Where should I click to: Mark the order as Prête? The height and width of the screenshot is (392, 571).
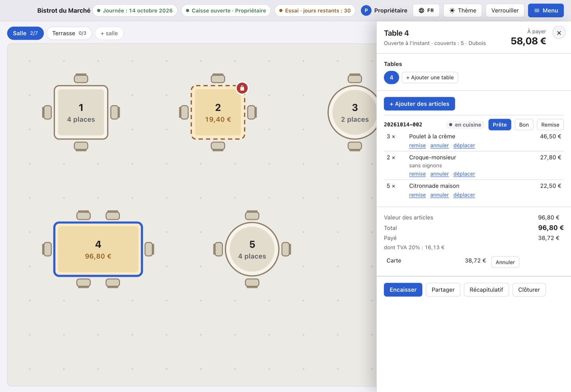[x=500, y=125]
